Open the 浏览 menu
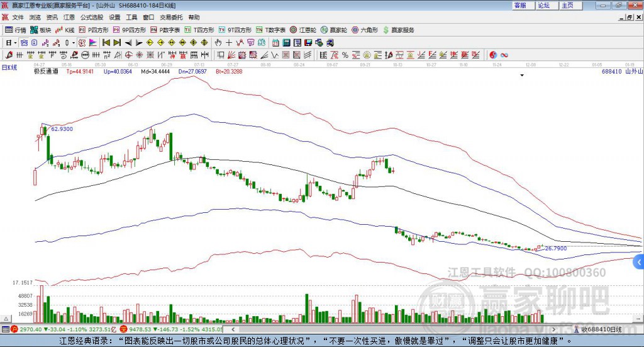This screenshot has width=644, height=347. coord(35,17)
